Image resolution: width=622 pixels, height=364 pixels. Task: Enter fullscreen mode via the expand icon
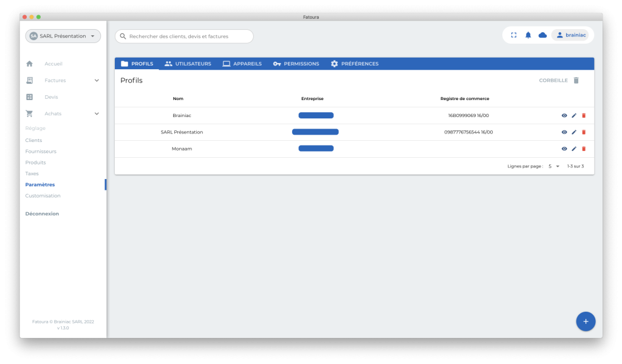point(513,35)
